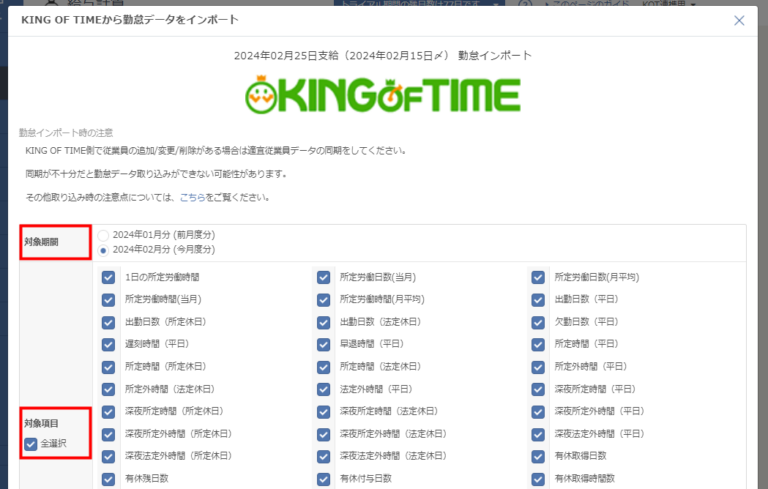
Task: Uncheck 法定外時間（平日） checkbox
Action: pyautogui.click(x=324, y=389)
